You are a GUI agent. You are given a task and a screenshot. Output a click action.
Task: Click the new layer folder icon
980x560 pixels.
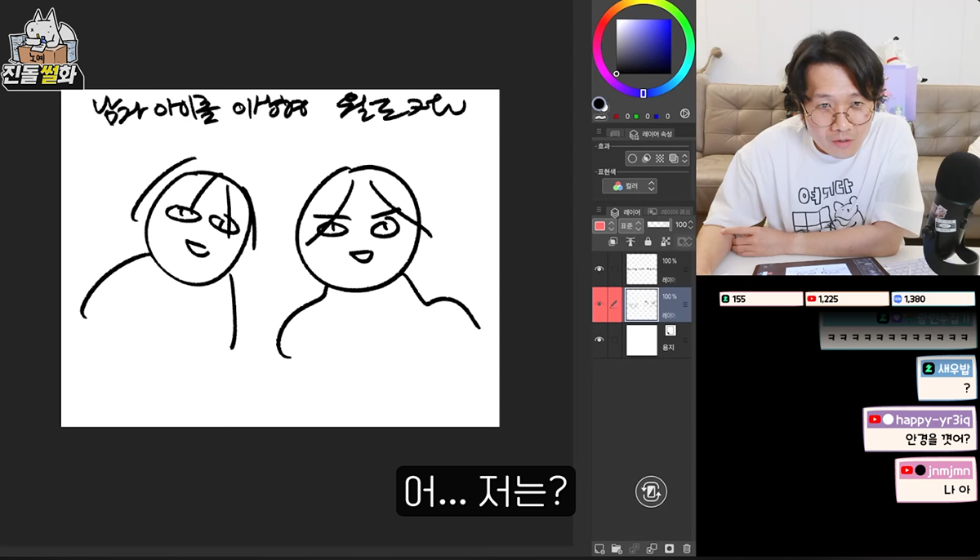pyautogui.click(x=617, y=549)
